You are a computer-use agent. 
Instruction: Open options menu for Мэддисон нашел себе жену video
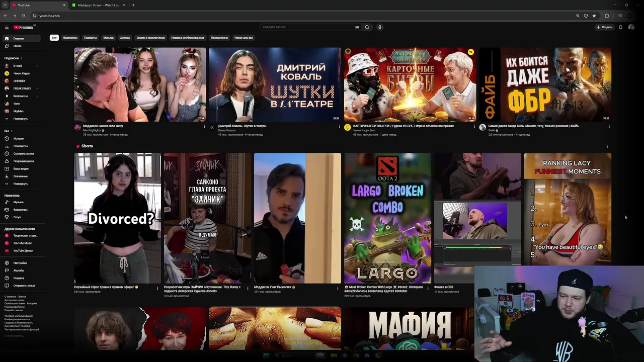(x=204, y=126)
